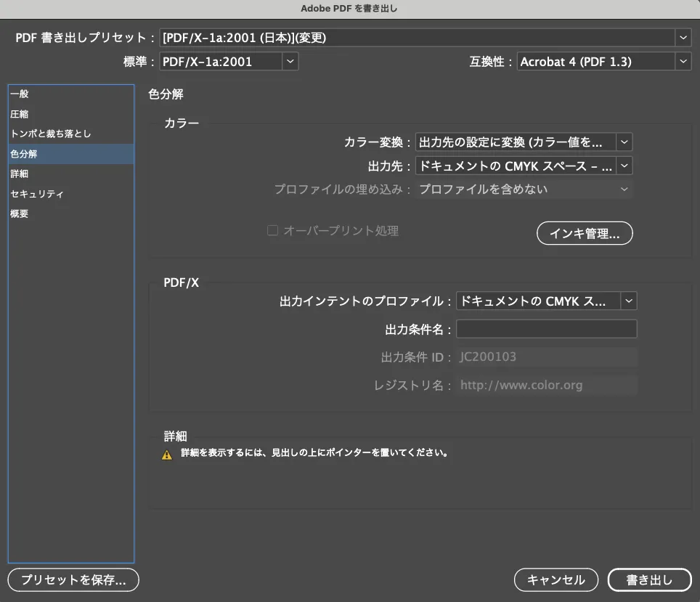Open the 出力インテントのプロファイル dropdown
Viewport: 700px width, 602px height.
(x=546, y=301)
